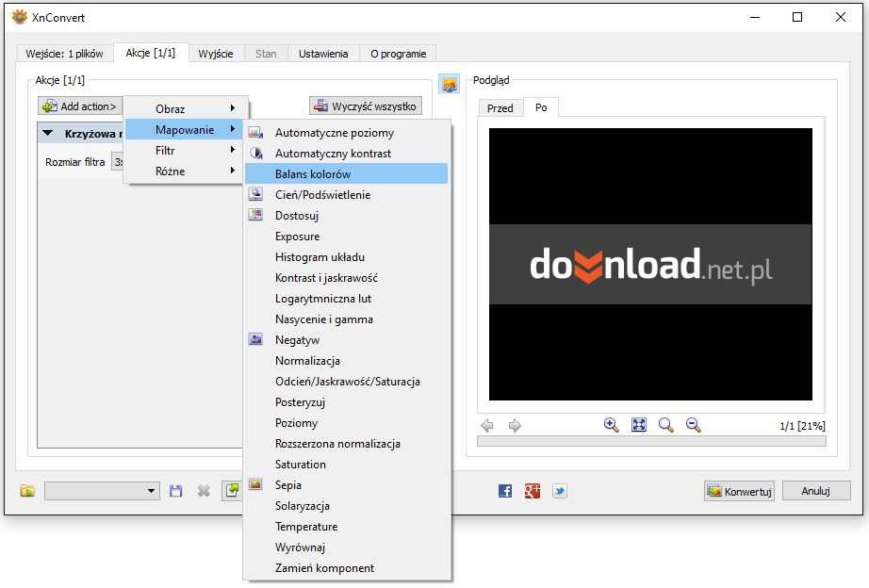Image resolution: width=869 pixels, height=588 pixels.
Task: Reset preview zoom with plain magnifier icon
Action: [666, 425]
